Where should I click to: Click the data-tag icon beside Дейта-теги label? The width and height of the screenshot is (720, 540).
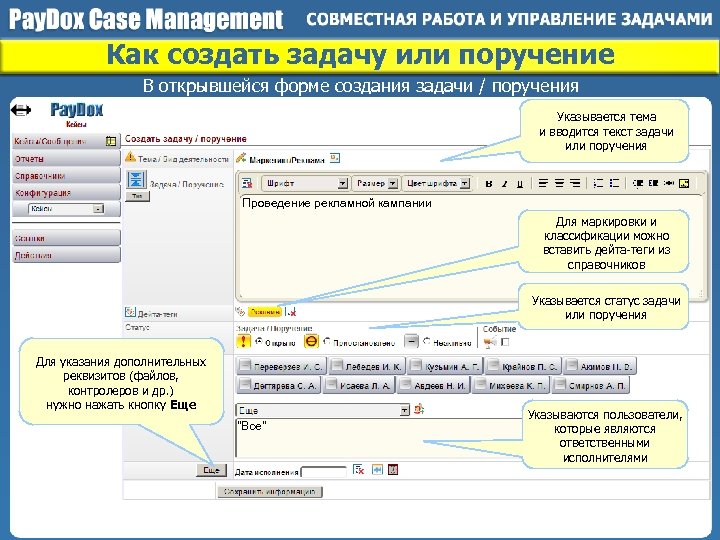(x=130, y=312)
